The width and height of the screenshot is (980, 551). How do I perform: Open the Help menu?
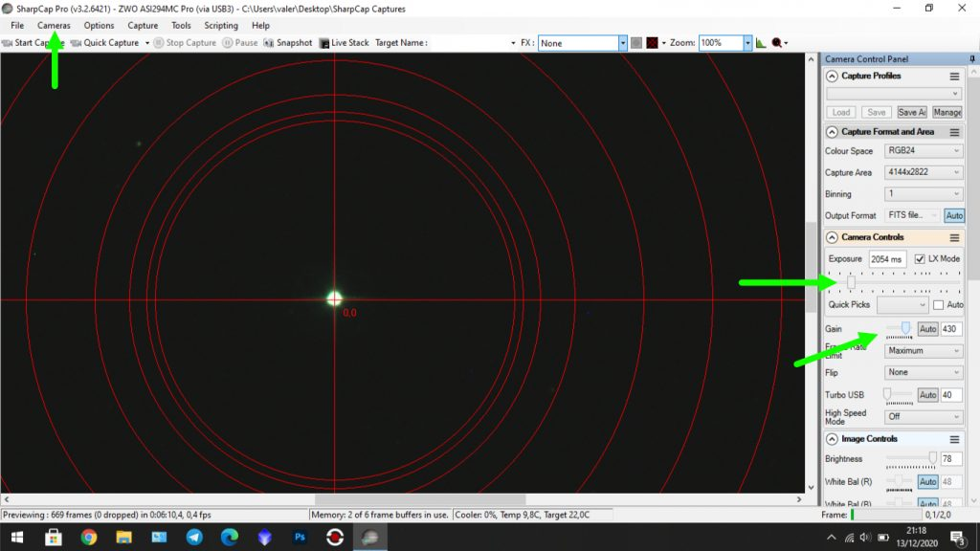click(x=260, y=26)
